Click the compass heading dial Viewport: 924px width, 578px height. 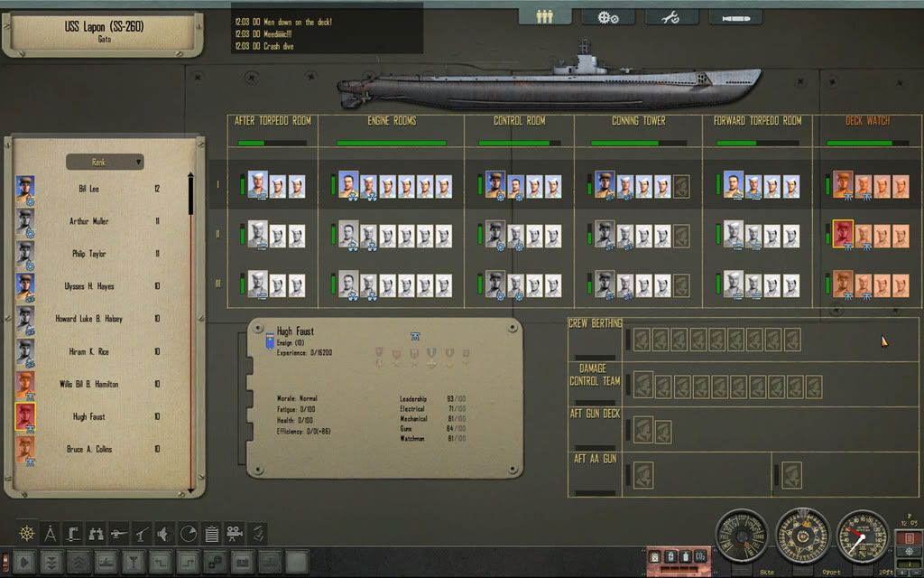click(802, 536)
